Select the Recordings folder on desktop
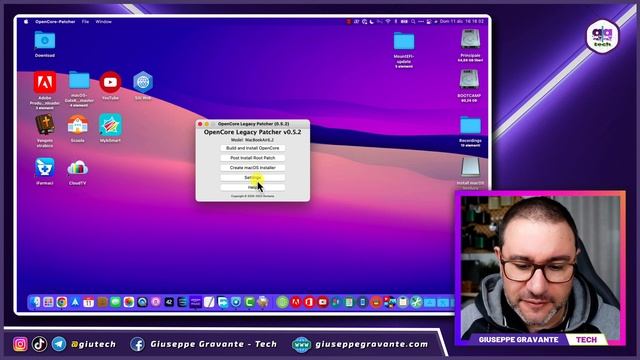The width and height of the screenshot is (640, 360). tap(470, 125)
